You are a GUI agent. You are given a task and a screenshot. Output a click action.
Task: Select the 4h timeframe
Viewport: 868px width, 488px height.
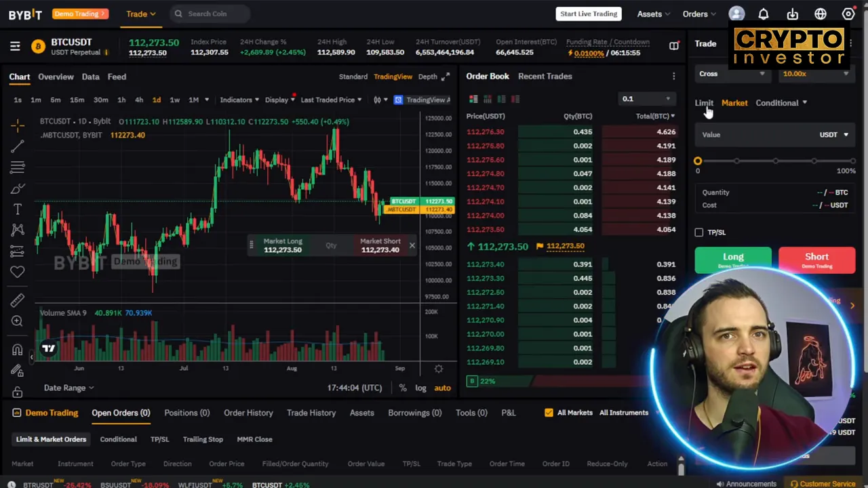click(138, 100)
